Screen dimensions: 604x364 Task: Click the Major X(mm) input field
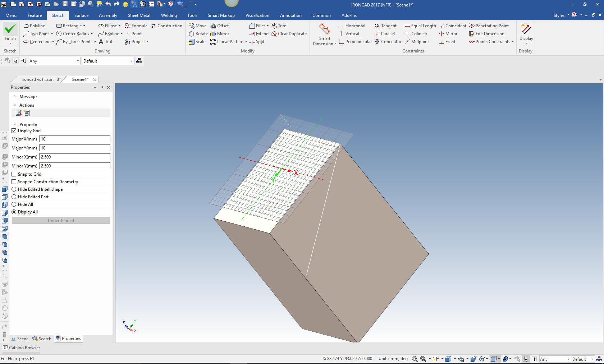point(74,139)
